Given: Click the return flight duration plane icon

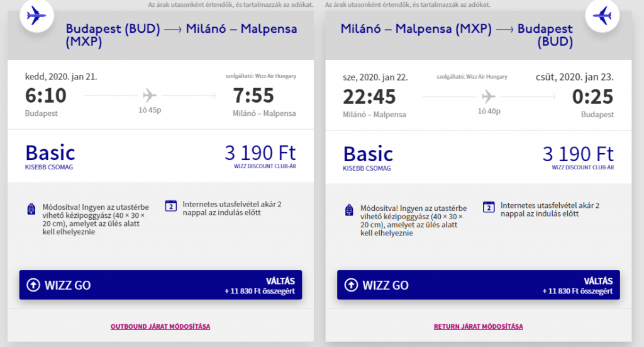Looking at the screenshot, I should (x=488, y=96).
